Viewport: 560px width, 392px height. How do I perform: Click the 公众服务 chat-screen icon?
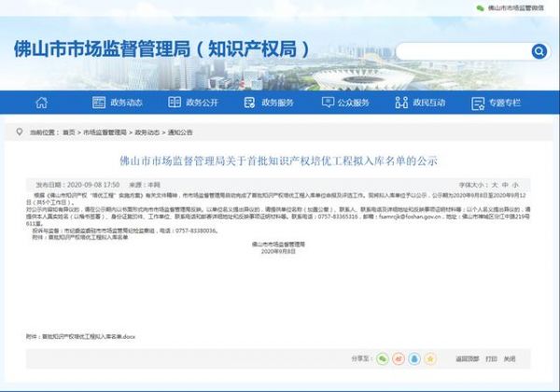[328, 103]
